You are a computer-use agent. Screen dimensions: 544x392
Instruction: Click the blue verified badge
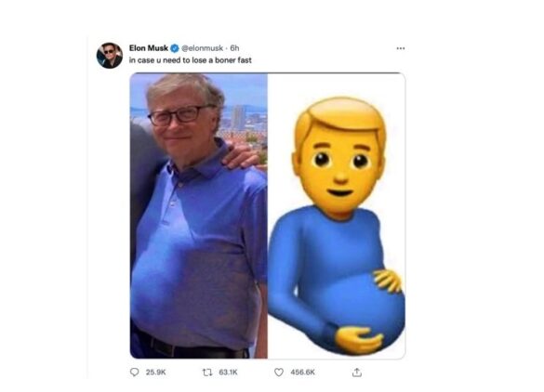pyautogui.click(x=175, y=48)
